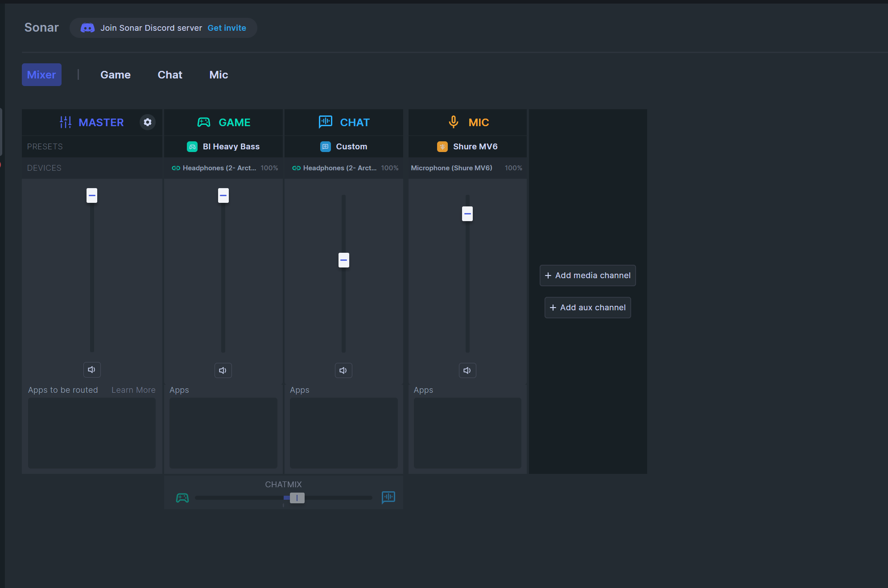Open Game preset dropdown Bl Heavy Bass
The image size is (888, 588).
coord(223,147)
